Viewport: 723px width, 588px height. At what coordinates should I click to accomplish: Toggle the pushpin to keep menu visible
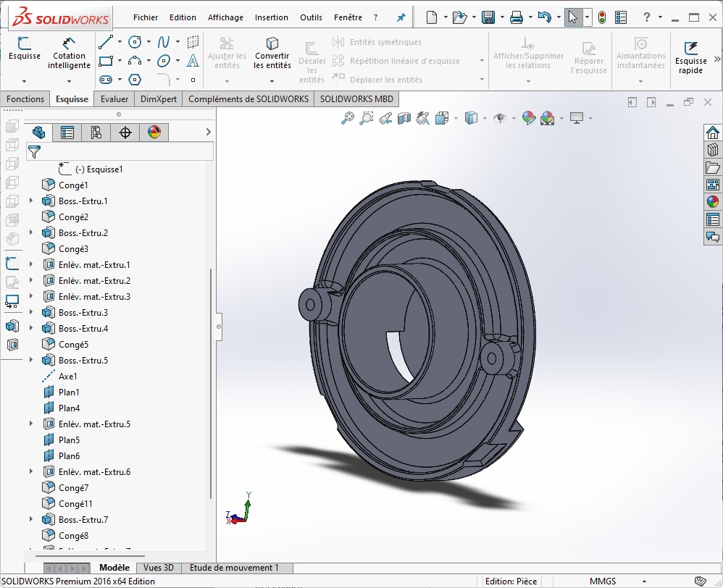tap(401, 17)
